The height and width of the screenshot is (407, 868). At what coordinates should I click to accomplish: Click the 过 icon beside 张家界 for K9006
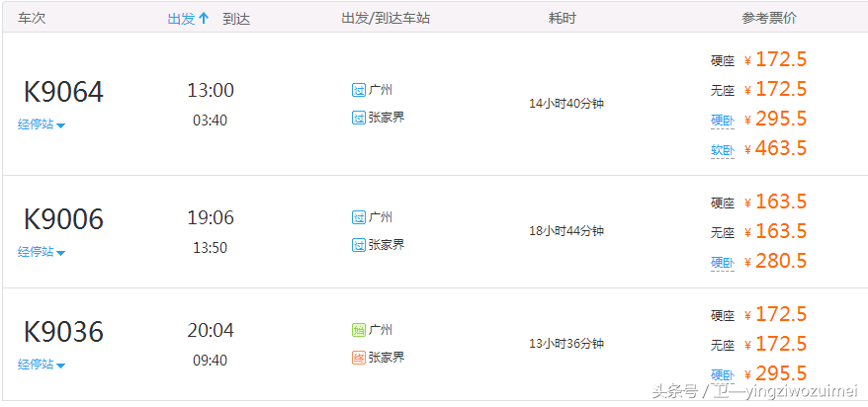[x=359, y=244]
